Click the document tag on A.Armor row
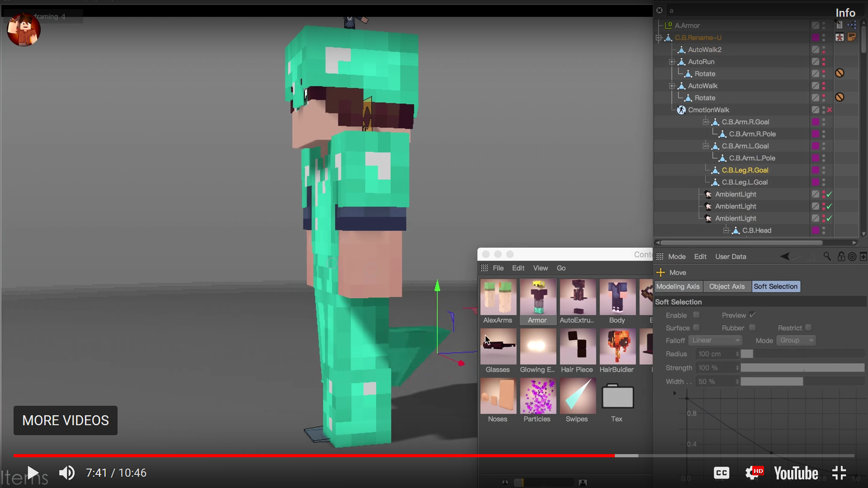 (x=840, y=25)
